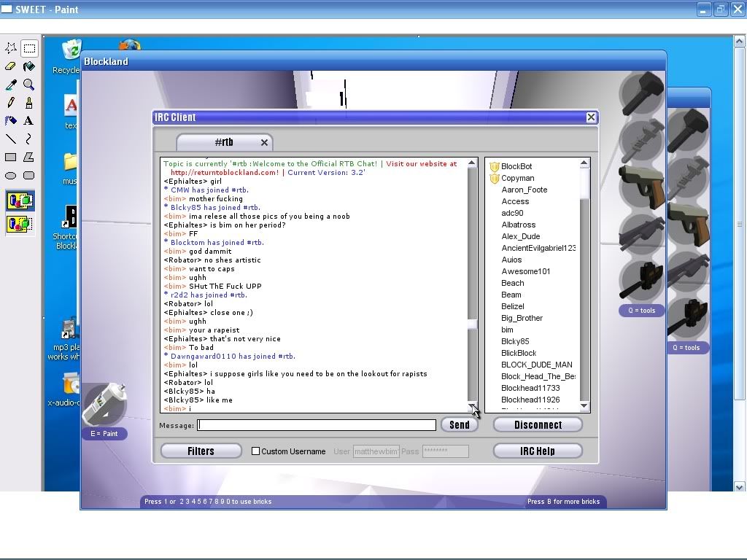Select the Rectangle shape tool
The height and width of the screenshot is (560, 747).
pyautogui.click(x=10, y=157)
